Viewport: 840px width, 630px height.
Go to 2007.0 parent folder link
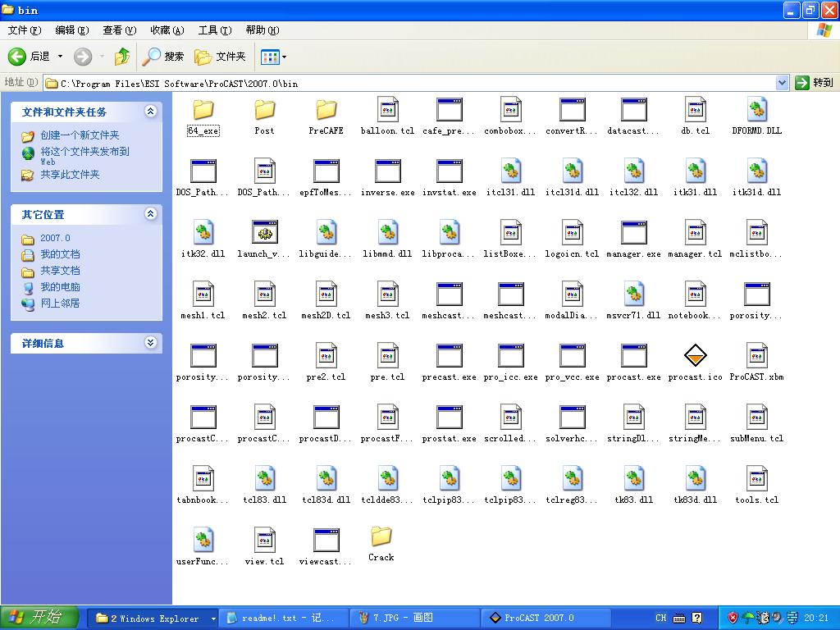pyautogui.click(x=55, y=238)
